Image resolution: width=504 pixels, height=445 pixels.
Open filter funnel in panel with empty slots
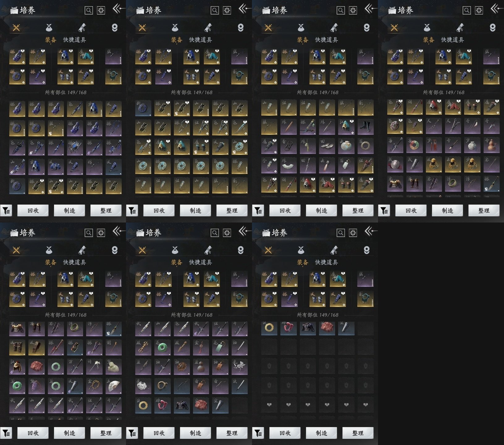258,433
